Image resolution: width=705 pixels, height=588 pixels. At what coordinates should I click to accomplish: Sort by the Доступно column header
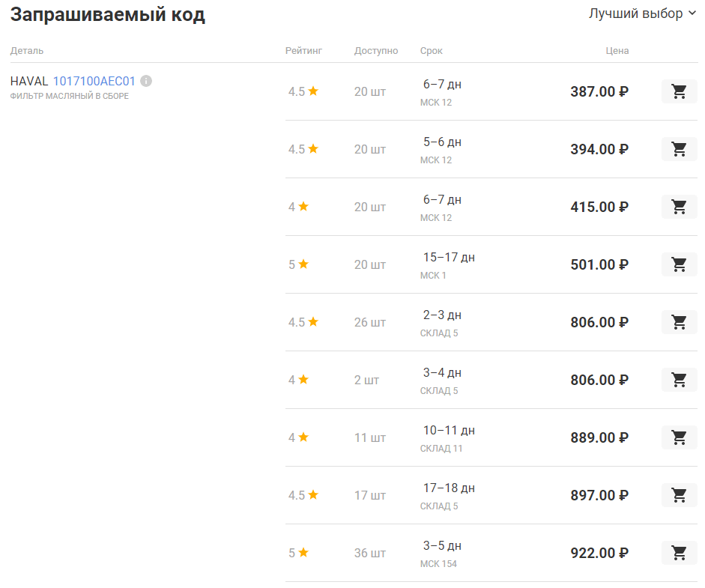pyautogui.click(x=376, y=51)
